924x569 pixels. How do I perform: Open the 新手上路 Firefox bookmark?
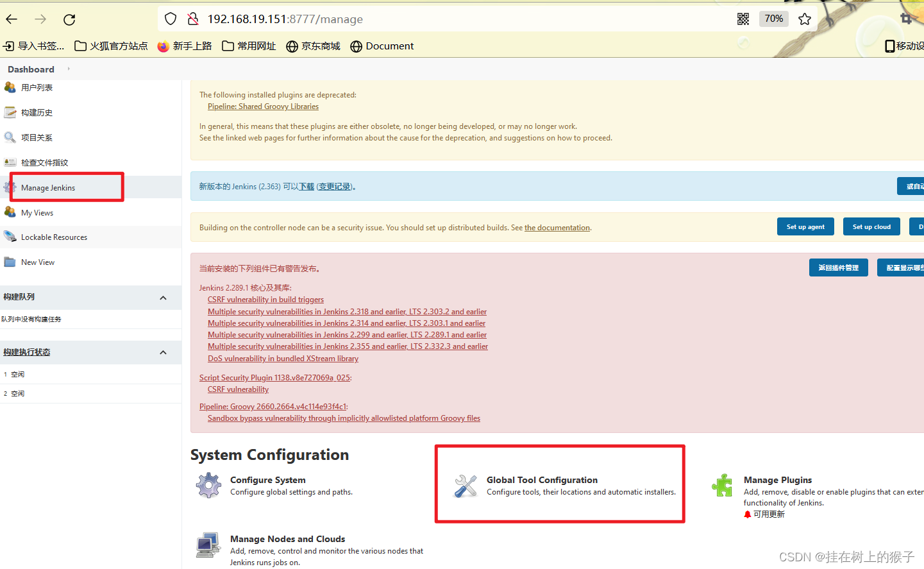click(x=185, y=46)
